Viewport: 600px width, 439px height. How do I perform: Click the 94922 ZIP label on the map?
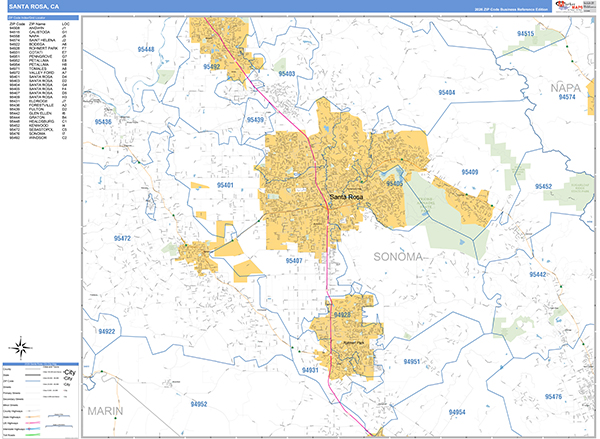point(106,331)
